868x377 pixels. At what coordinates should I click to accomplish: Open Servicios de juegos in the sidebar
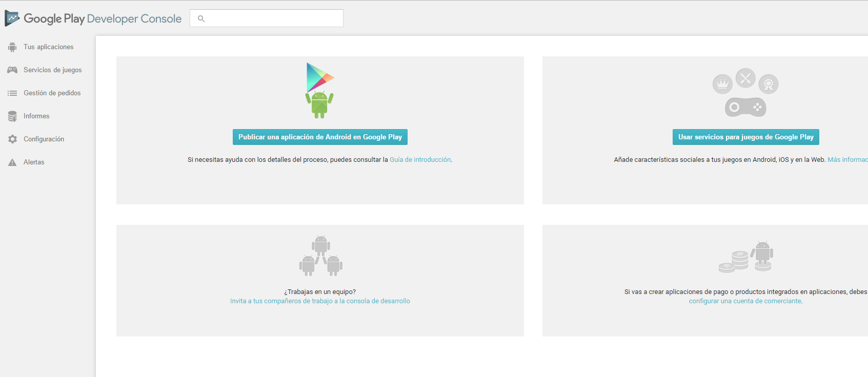[x=53, y=70]
